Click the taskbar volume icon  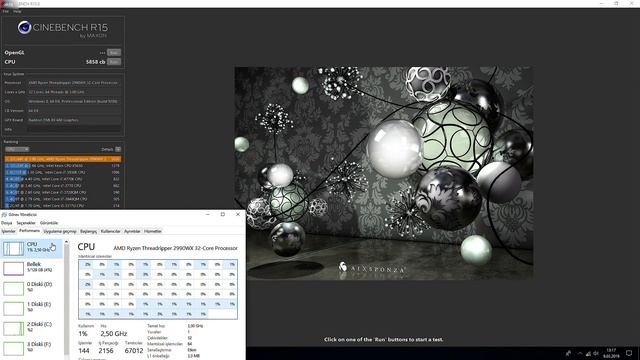coord(596,353)
